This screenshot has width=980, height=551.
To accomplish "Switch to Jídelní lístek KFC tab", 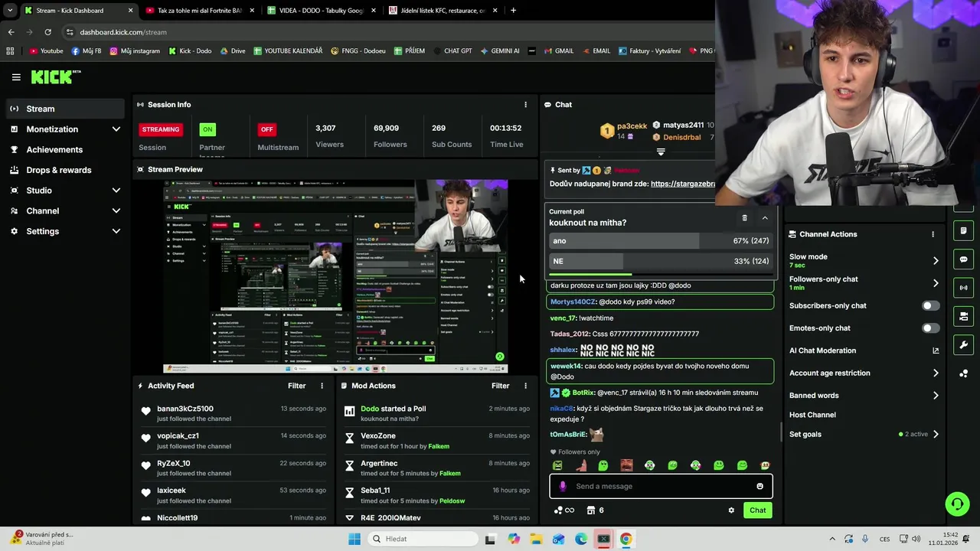I will 443,11.
